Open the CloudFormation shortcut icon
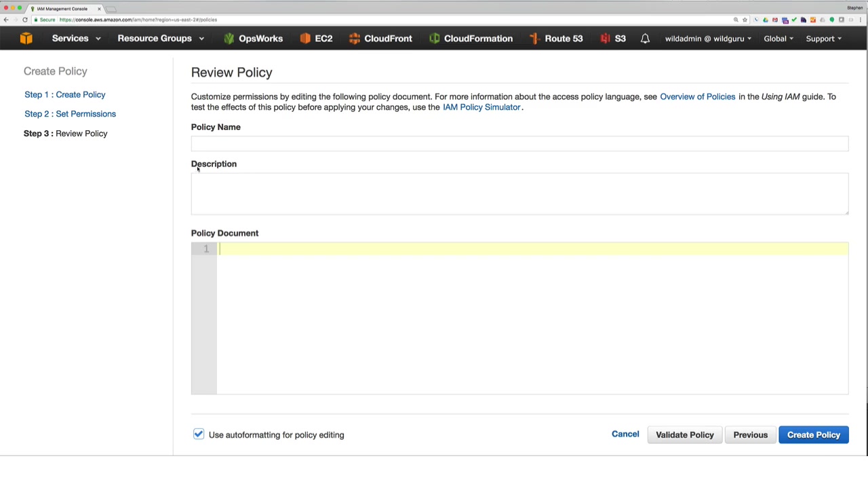Image resolution: width=868 pixels, height=488 pixels. click(x=434, y=39)
